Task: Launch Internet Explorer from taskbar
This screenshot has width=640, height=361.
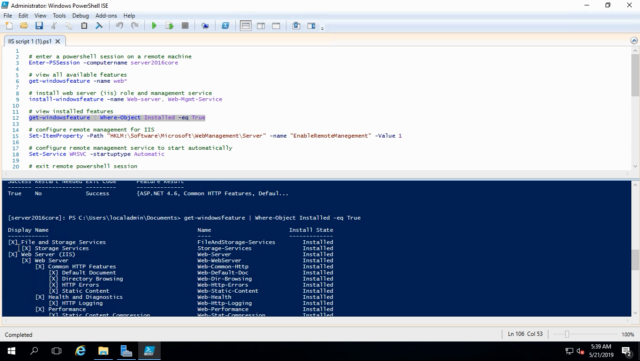Action: pos(80,351)
